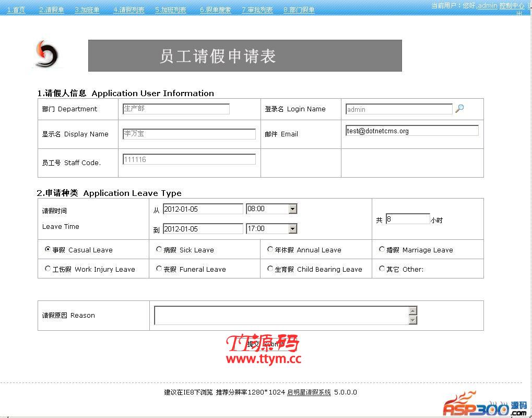Open the 4.请假列表 menu
Viewport: 532px width, 418px height.
[129, 10]
